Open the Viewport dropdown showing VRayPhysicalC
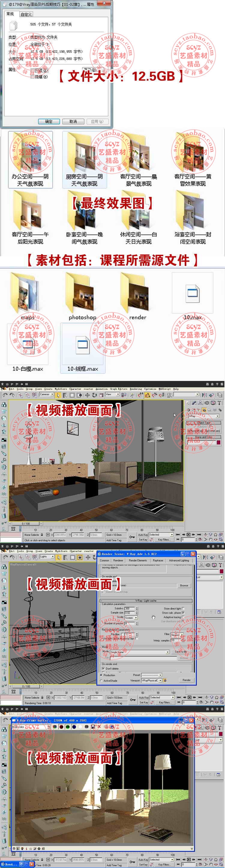 point(152,680)
